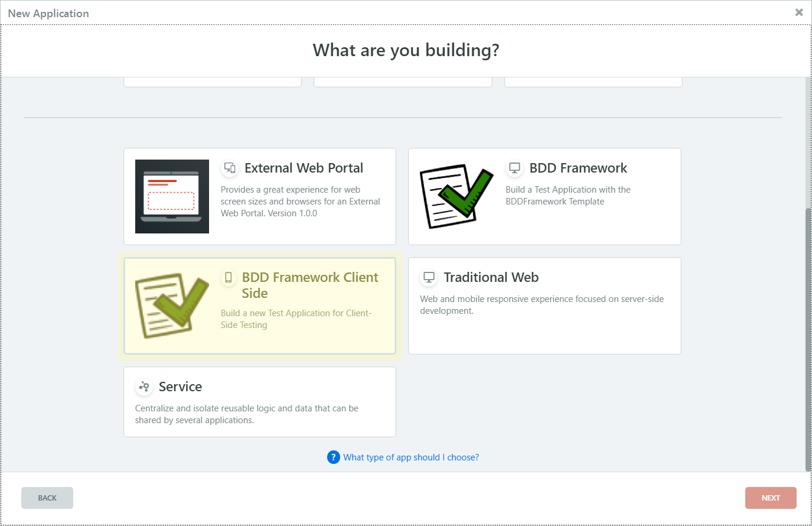Viewport: 812px width, 526px height.
Task: Click the highlighted BDD Framework Client Side checklist image
Action: (172, 306)
